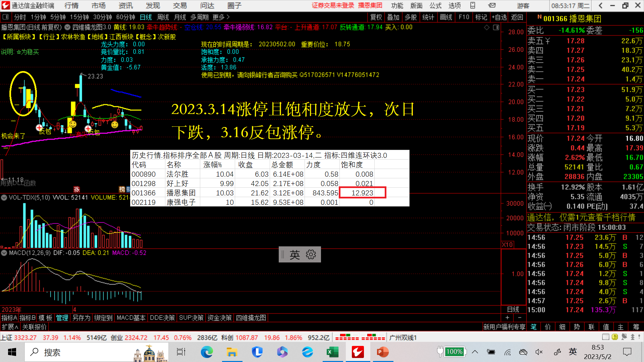Toggle the VOL-TDX indicator circle button
The image size is (644, 362).
(4, 198)
